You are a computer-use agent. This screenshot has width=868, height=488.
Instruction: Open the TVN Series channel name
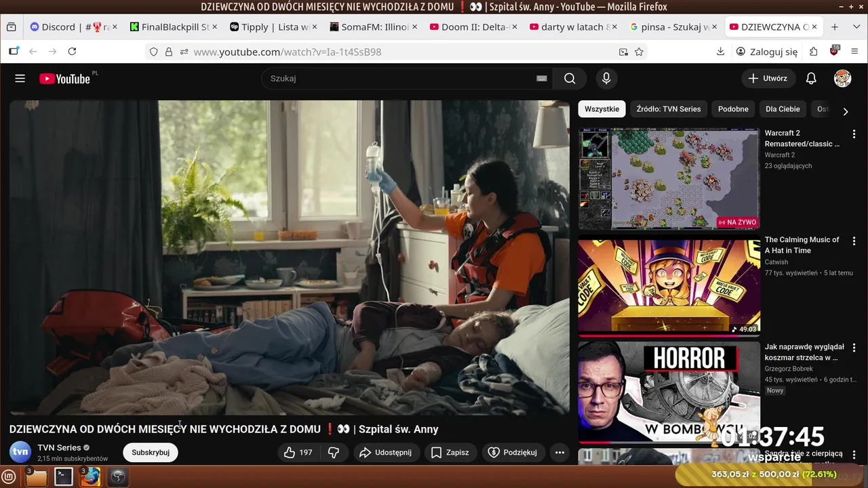(x=59, y=447)
